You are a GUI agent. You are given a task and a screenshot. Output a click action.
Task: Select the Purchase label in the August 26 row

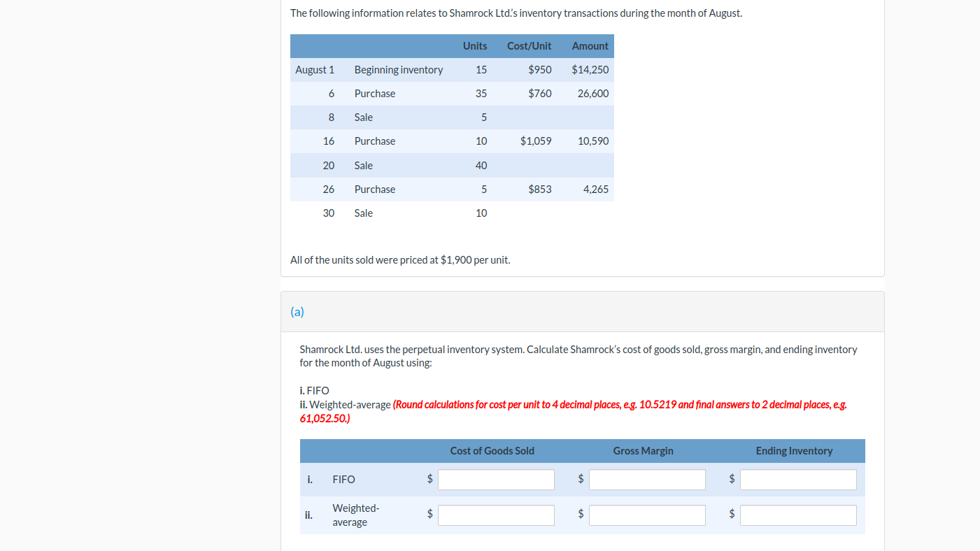click(x=375, y=189)
